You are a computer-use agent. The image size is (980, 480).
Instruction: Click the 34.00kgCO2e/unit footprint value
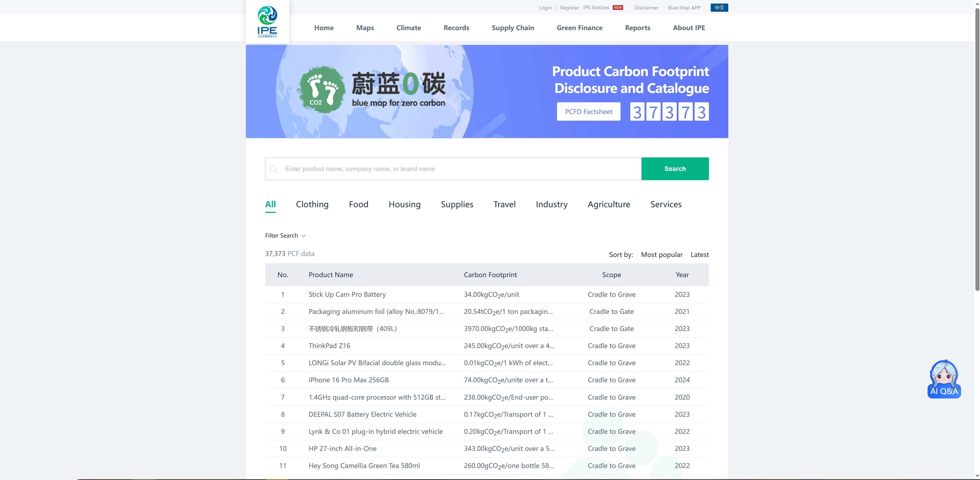coord(491,294)
